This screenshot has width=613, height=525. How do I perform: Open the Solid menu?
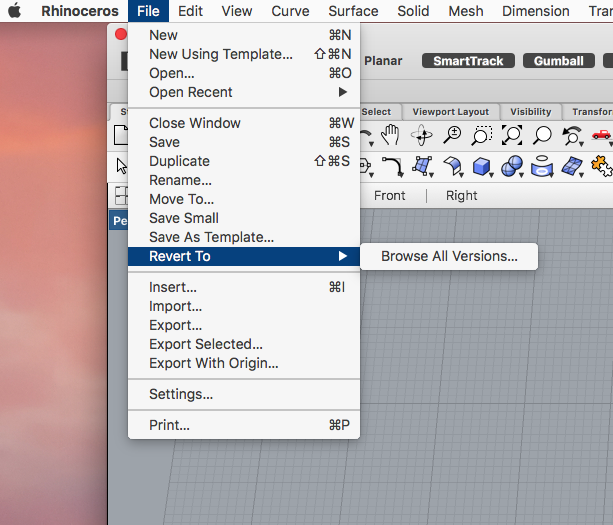tap(413, 11)
